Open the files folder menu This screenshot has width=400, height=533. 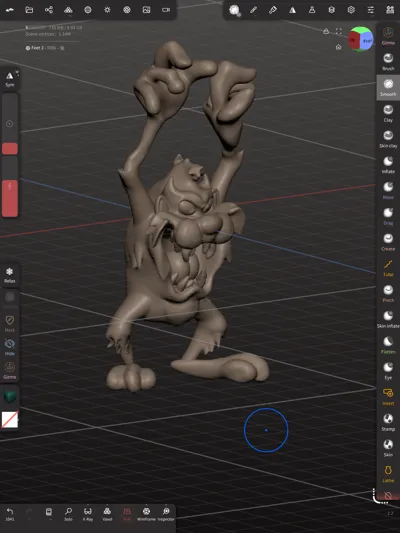point(29,10)
